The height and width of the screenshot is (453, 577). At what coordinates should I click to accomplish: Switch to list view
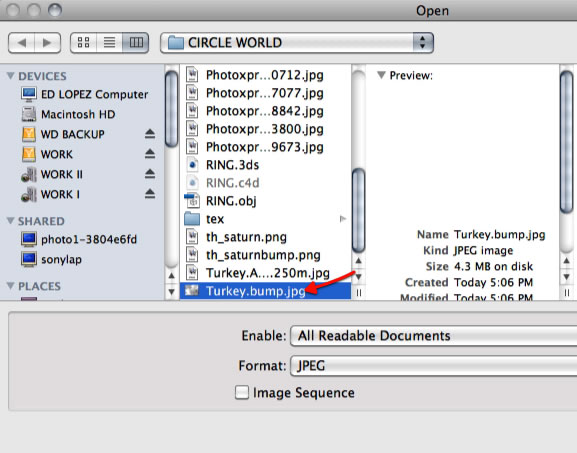109,43
